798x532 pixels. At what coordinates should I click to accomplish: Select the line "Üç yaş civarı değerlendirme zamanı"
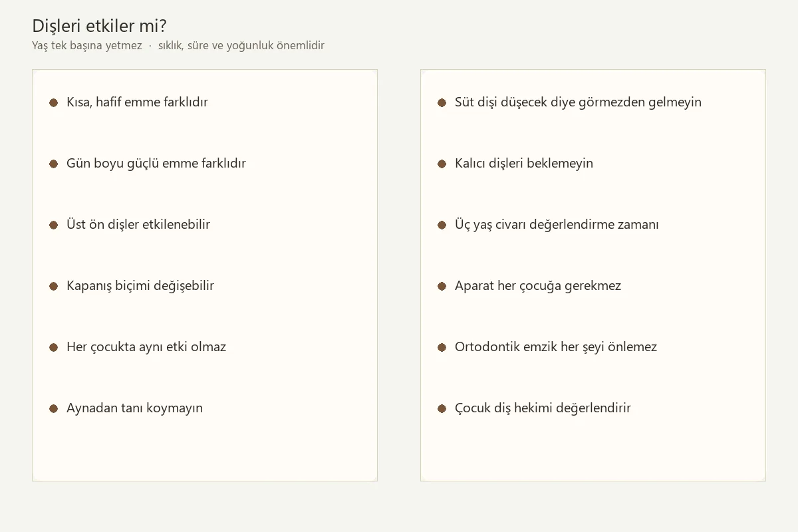coord(557,224)
